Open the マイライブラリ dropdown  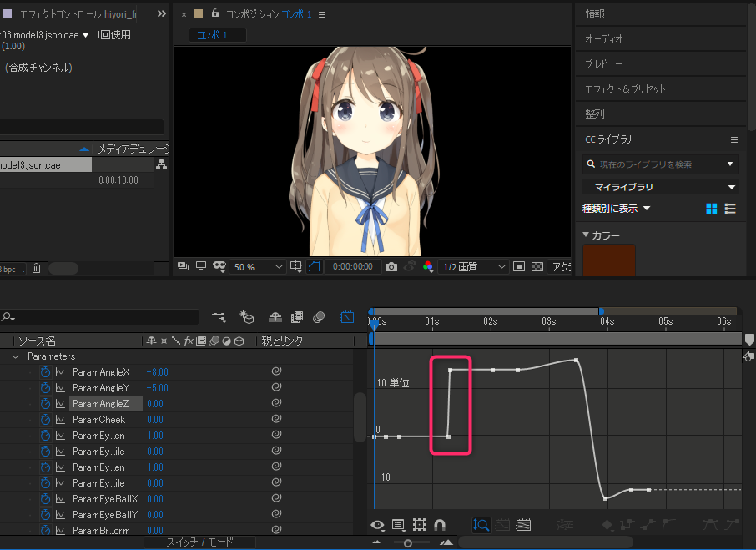pos(661,187)
